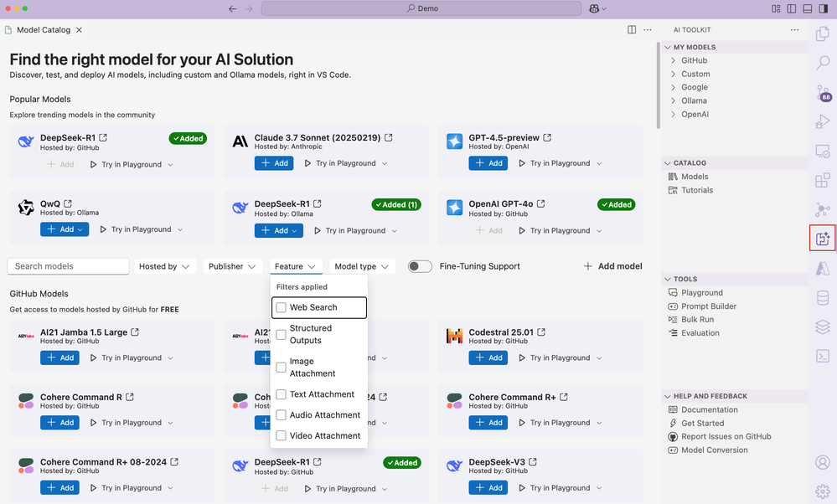
Task: Select the Model Catalog tab
Action: point(44,30)
